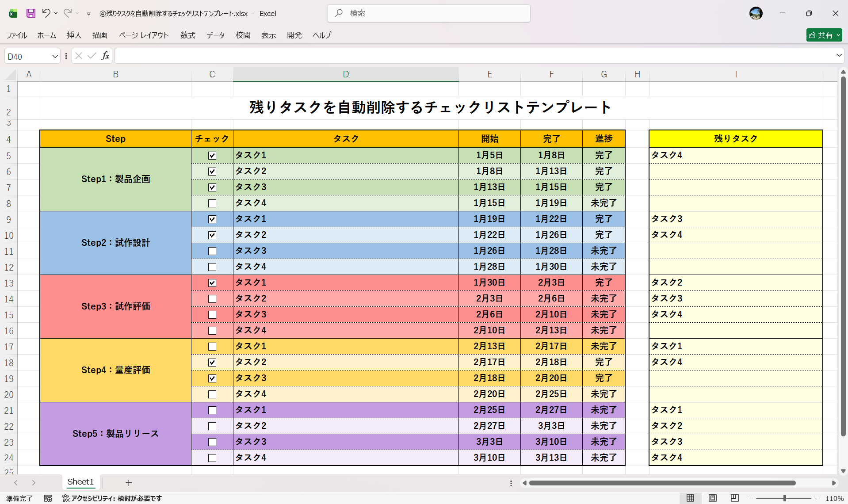Add a new sheet with the plus button
Image resolution: width=848 pixels, height=504 pixels.
pyautogui.click(x=128, y=482)
